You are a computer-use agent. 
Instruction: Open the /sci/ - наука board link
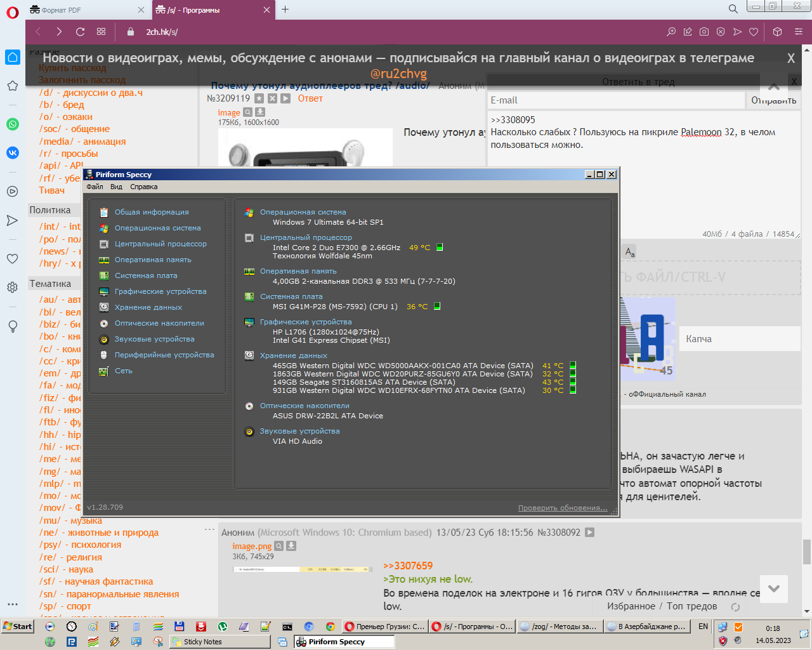coord(66,569)
